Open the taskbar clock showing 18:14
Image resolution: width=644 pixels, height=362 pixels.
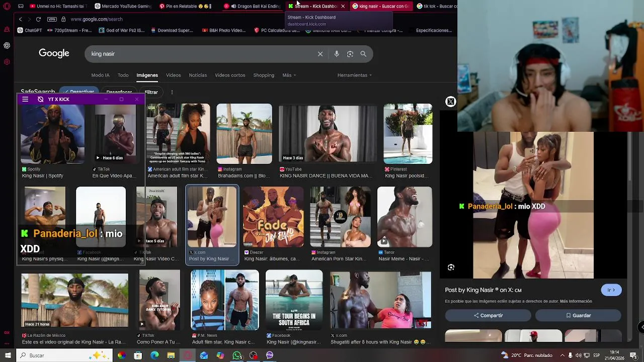614,355
